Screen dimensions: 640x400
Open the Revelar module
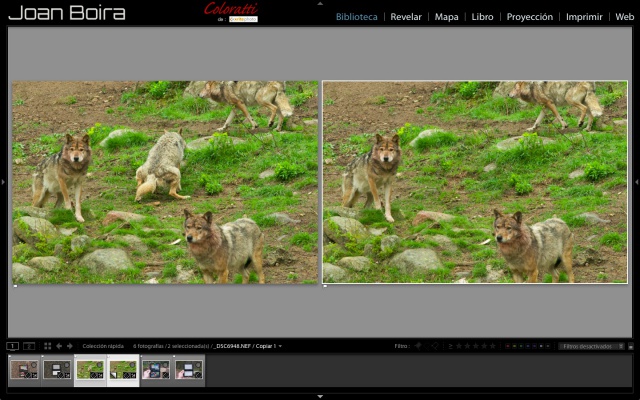coord(406,17)
